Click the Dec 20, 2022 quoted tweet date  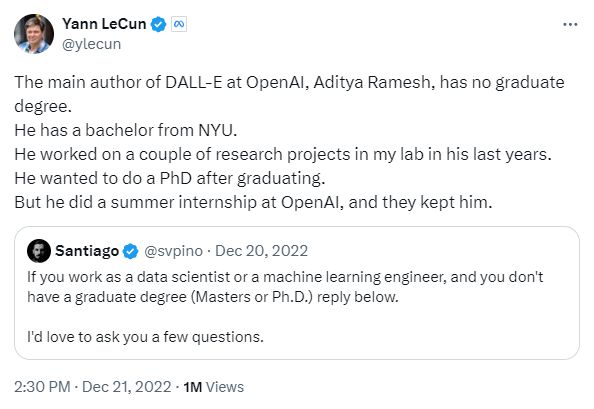click(x=261, y=251)
